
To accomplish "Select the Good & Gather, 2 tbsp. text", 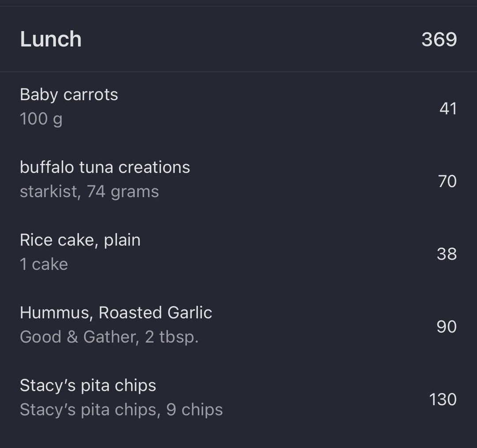I will coord(109,337).
